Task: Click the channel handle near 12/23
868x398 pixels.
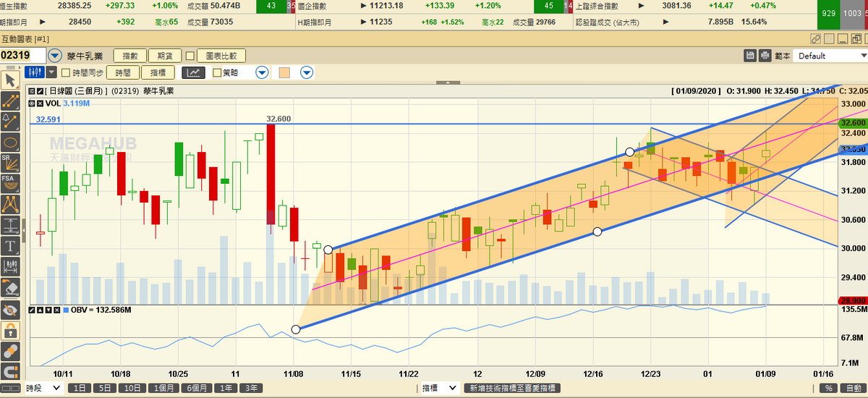Action: [629, 152]
